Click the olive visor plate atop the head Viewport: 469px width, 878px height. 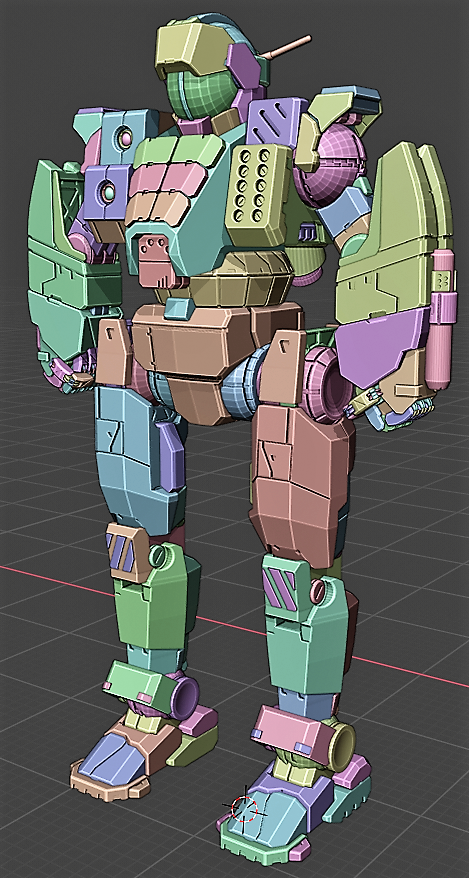189,48
